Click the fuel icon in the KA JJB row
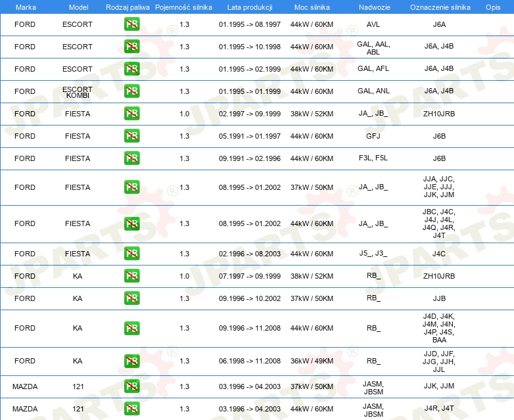Screen dimensions: 514x420 click(131, 298)
